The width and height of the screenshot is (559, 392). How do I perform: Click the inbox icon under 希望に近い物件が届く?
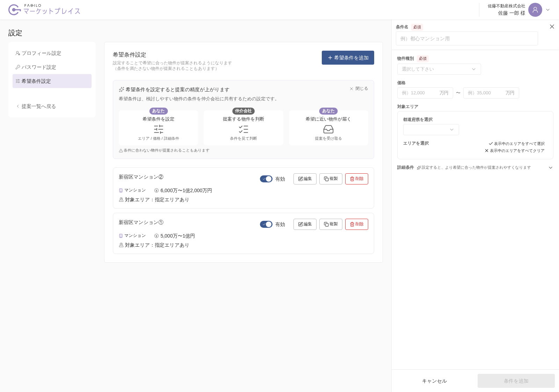[328, 129]
